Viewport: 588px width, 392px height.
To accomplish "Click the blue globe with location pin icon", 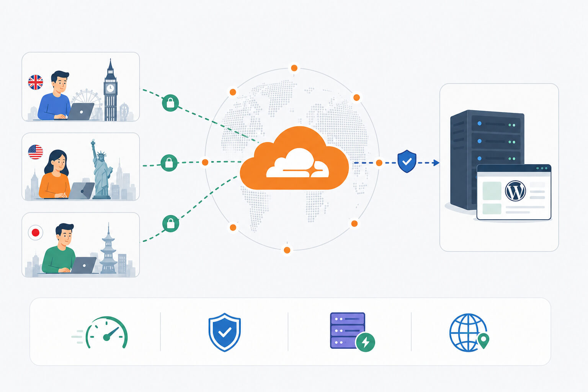I will [x=469, y=332].
